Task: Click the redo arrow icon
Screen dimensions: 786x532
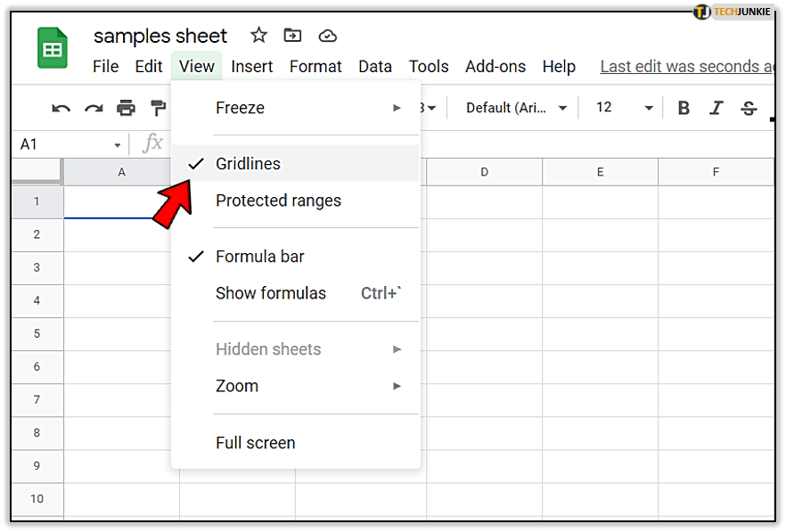Action: [94, 108]
